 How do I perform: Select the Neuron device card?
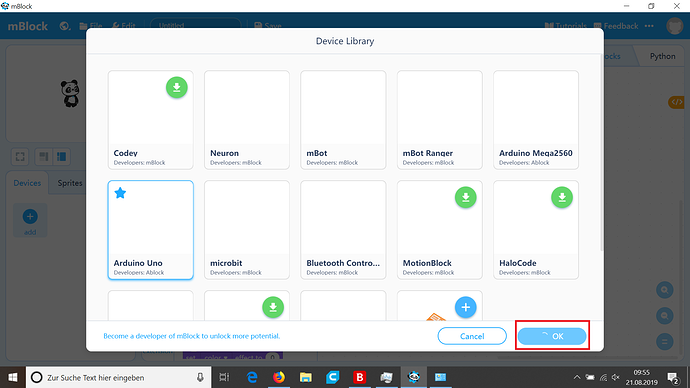tap(247, 120)
